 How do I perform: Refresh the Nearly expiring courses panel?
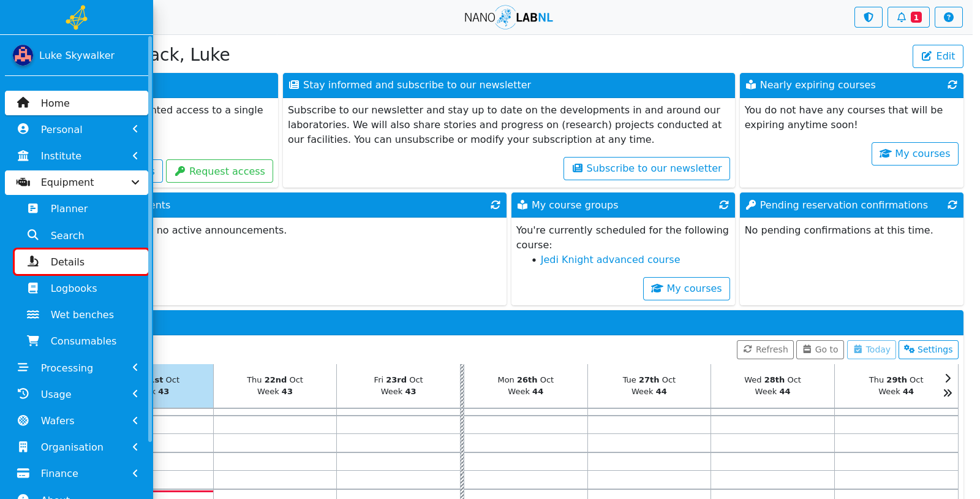tap(952, 85)
